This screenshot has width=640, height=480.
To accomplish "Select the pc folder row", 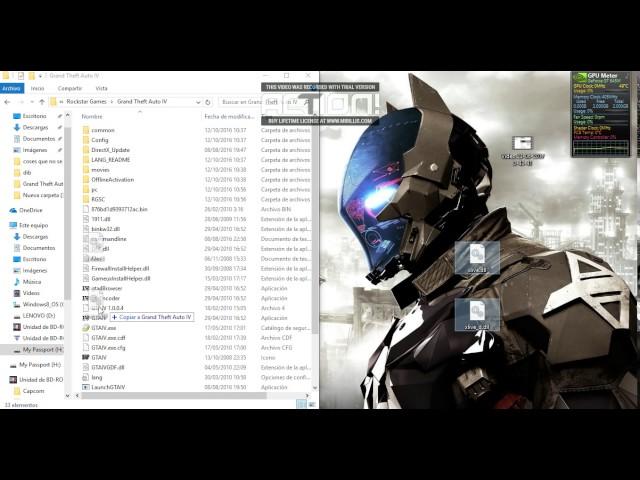I will pos(94,189).
